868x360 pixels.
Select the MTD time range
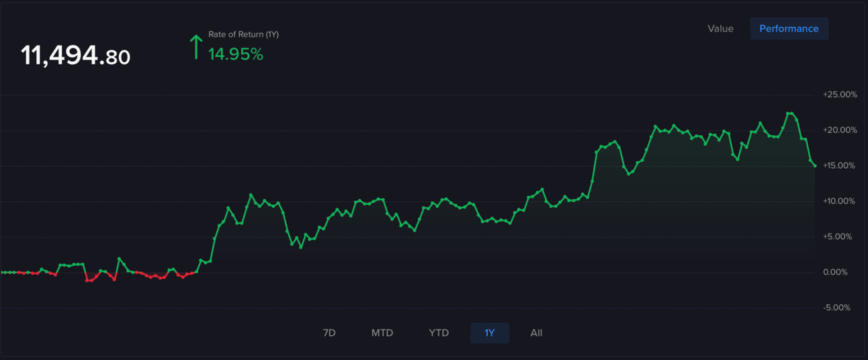pos(382,333)
